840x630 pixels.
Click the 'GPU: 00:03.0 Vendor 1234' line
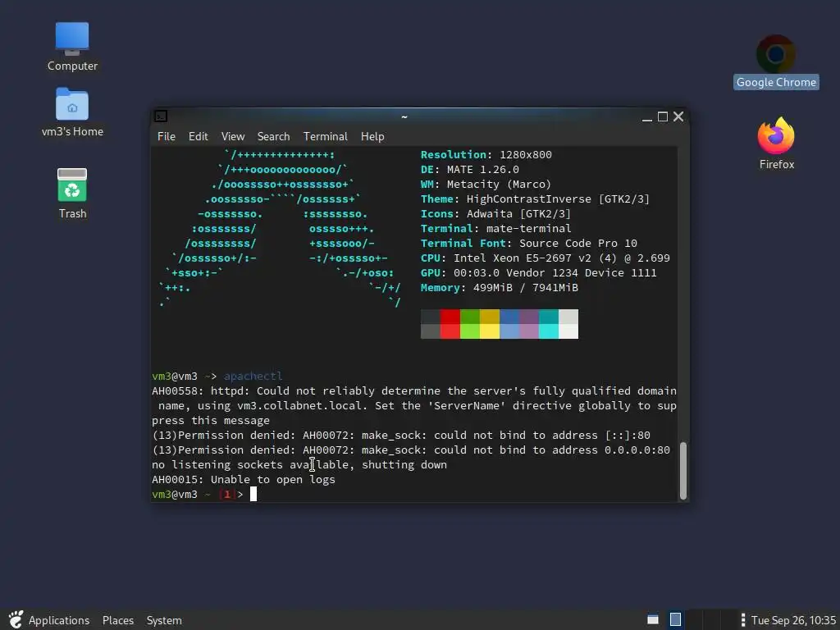538,272
